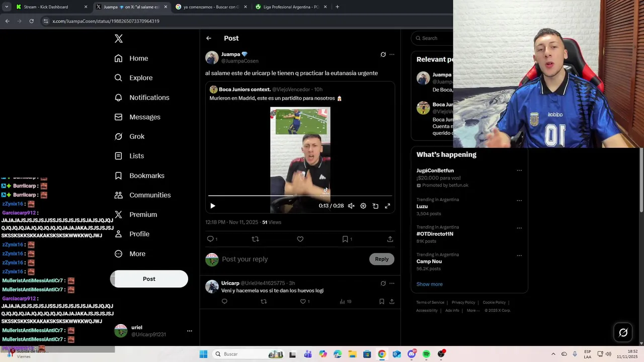Click the Grok icon on Uricarp's reply
The width and height of the screenshot is (644, 362).
click(x=383, y=284)
